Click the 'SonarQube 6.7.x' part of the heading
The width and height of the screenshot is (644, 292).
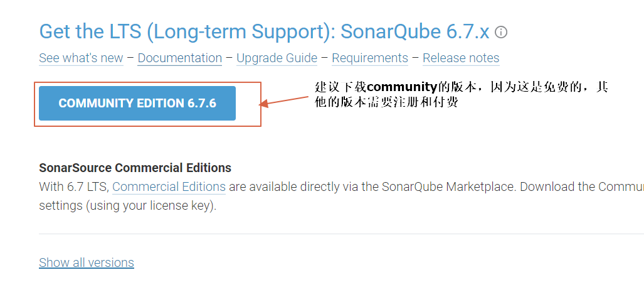click(x=415, y=31)
